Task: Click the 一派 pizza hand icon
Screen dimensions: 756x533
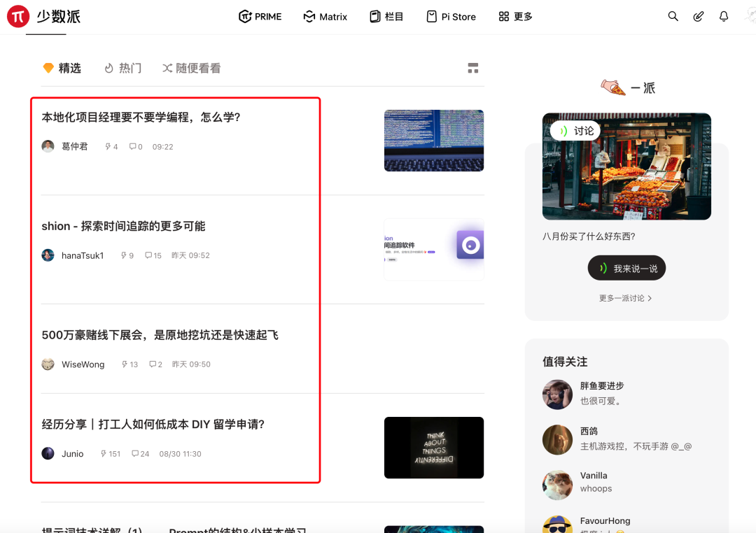Action: coord(612,87)
